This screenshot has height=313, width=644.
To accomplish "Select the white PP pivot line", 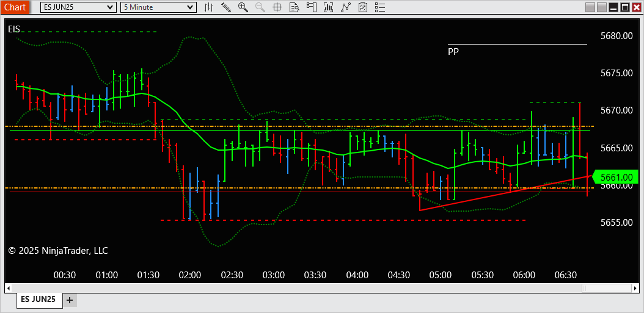I will (x=518, y=44).
